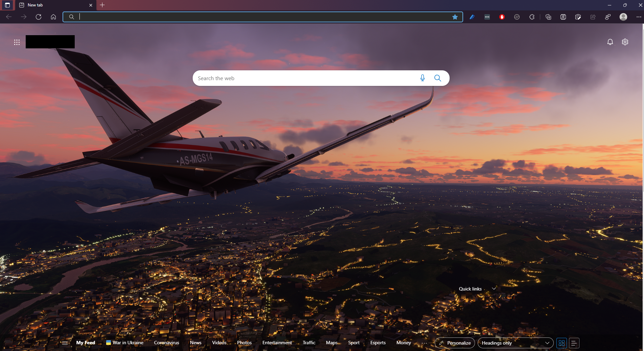This screenshot has width=644, height=351.
Task: Open the app launcher grid
Action: tap(17, 42)
